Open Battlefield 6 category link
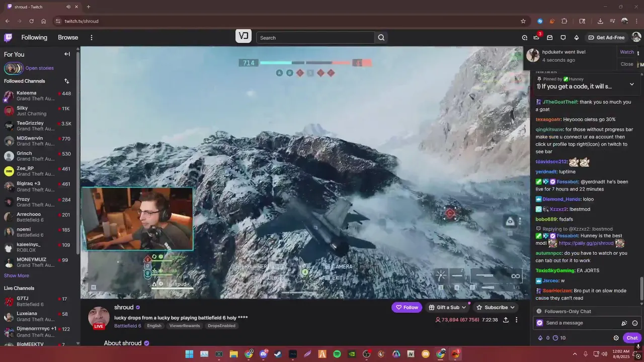This screenshot has width=644, height=362. [x=128, y=326]
